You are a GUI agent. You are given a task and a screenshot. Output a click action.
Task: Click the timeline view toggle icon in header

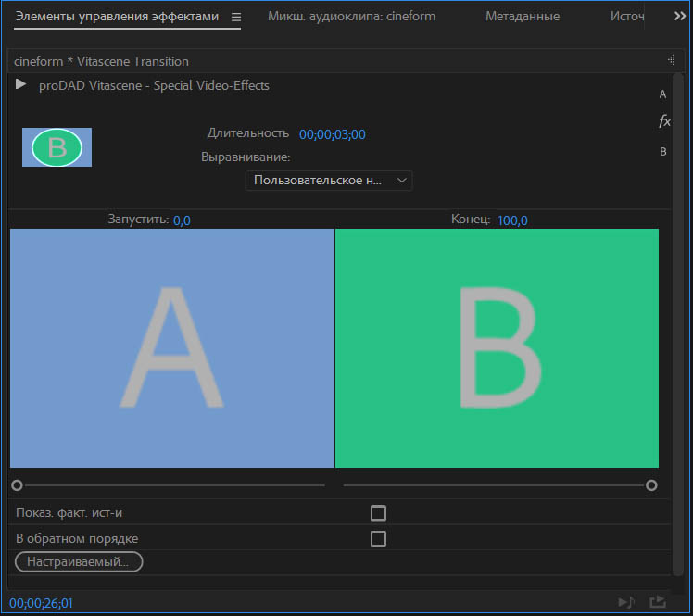[x=671, y=60]
